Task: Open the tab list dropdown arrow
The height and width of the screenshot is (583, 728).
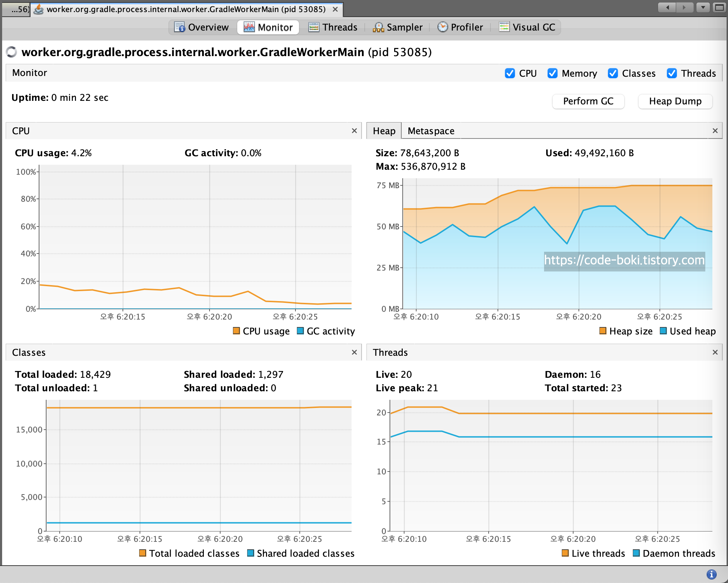Action: [703, 7]
